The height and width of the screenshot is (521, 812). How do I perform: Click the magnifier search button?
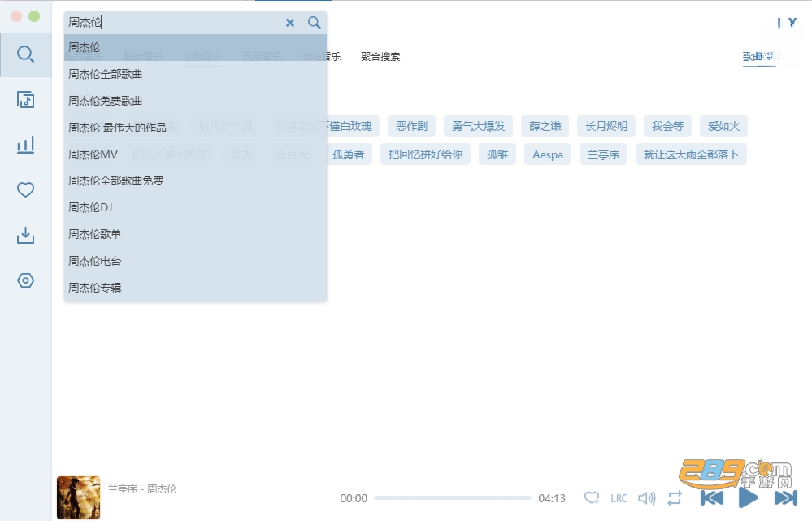(315, 22)
